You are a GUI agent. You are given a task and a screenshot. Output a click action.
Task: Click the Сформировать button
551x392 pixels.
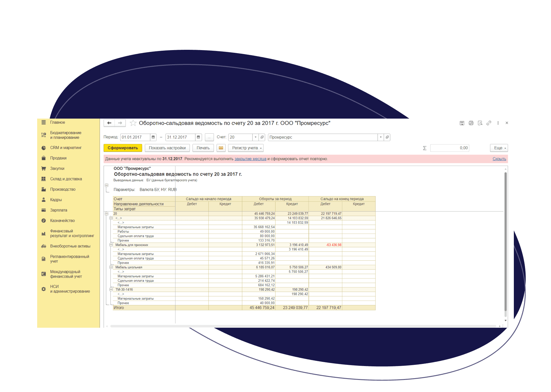point(123,148)
